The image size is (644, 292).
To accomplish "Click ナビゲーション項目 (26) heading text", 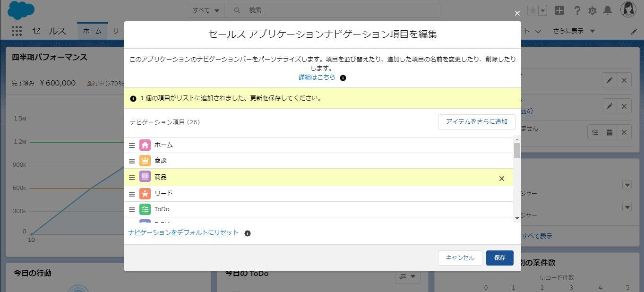I will (165, 122).
